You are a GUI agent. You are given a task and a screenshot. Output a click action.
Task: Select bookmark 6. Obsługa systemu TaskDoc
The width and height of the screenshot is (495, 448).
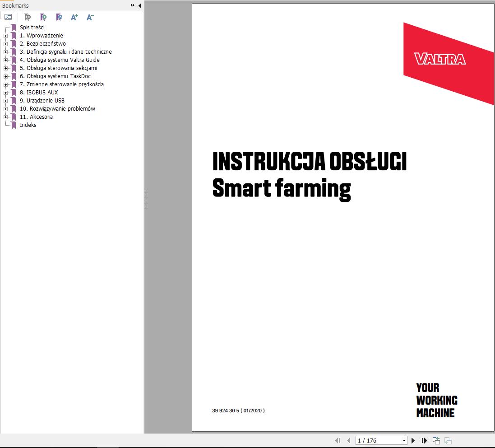coord(55,76)
